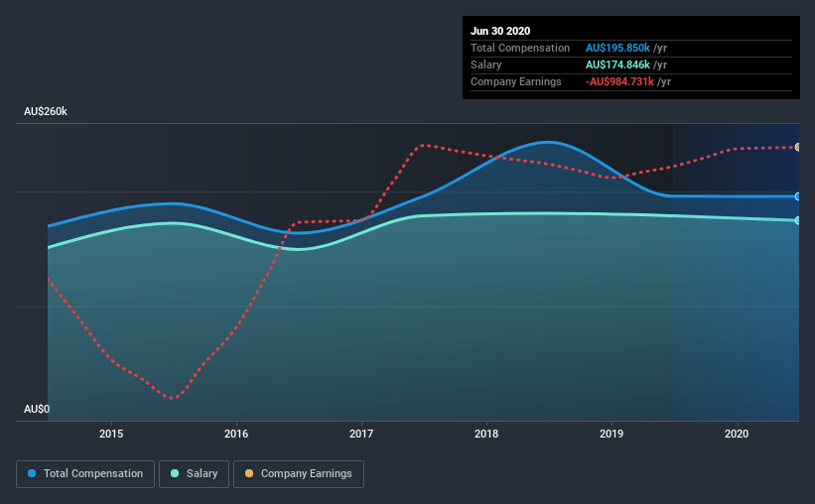The image size is (815, 504).
Task: Click the AU$174.846k salary value
Action: [617, 64]
